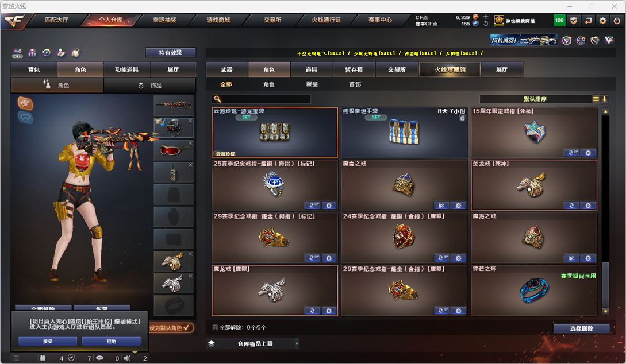The width and height of the screenshot is (626, 364).
Task: Open the 默认排序 sort dropdown
Action: coord(535,99)
